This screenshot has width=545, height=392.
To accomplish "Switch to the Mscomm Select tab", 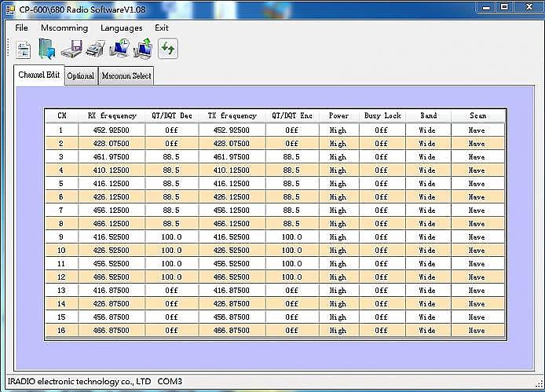I will coord(126,76).
